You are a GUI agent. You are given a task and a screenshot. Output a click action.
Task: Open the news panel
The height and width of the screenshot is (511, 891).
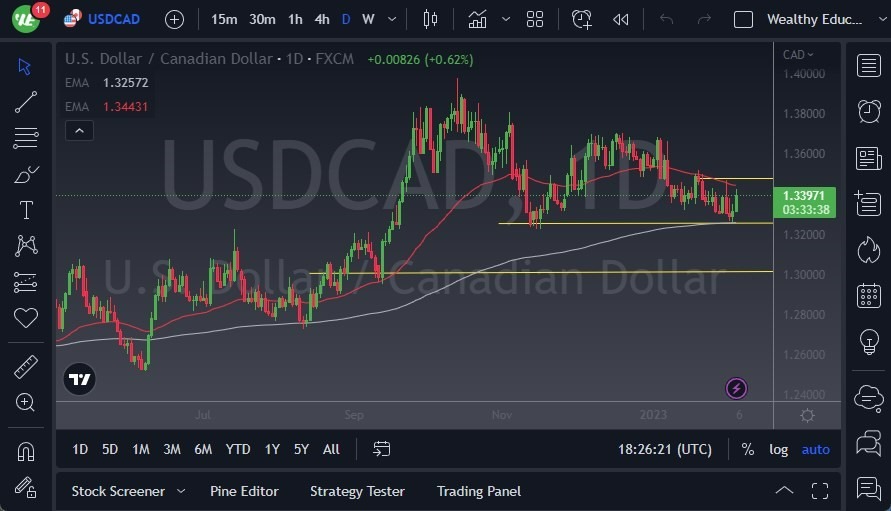click(x=868, y=158)
